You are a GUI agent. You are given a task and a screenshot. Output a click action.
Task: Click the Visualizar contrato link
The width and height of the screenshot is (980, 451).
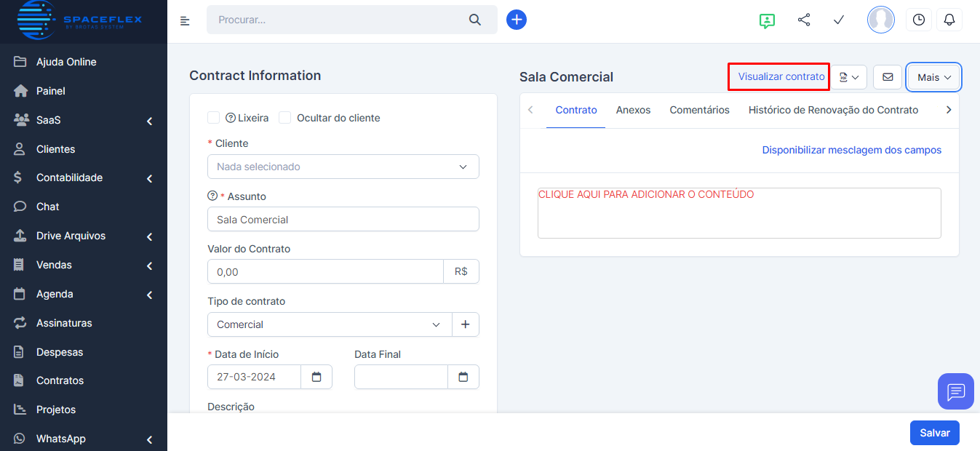pos(781,76)
